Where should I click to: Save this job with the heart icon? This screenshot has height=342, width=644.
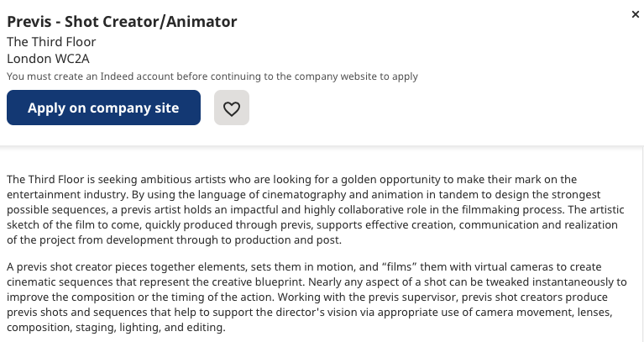click(x=232, y=108)
